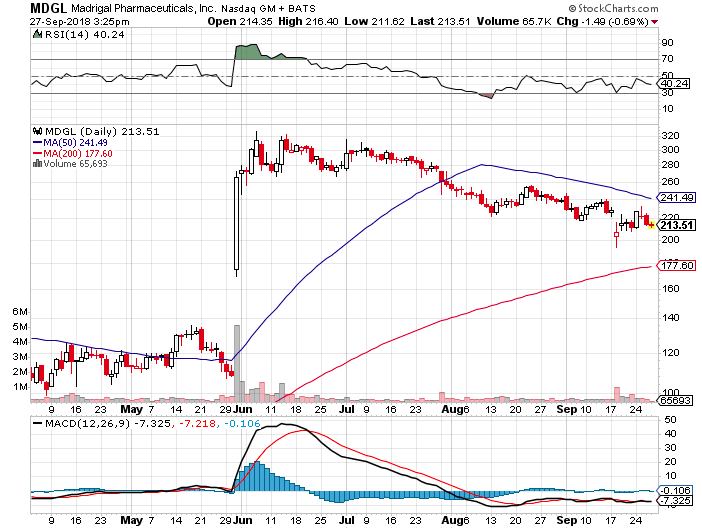
Task: Click the green overbought RSI shaded area
Action: click(x=248, y=52)
